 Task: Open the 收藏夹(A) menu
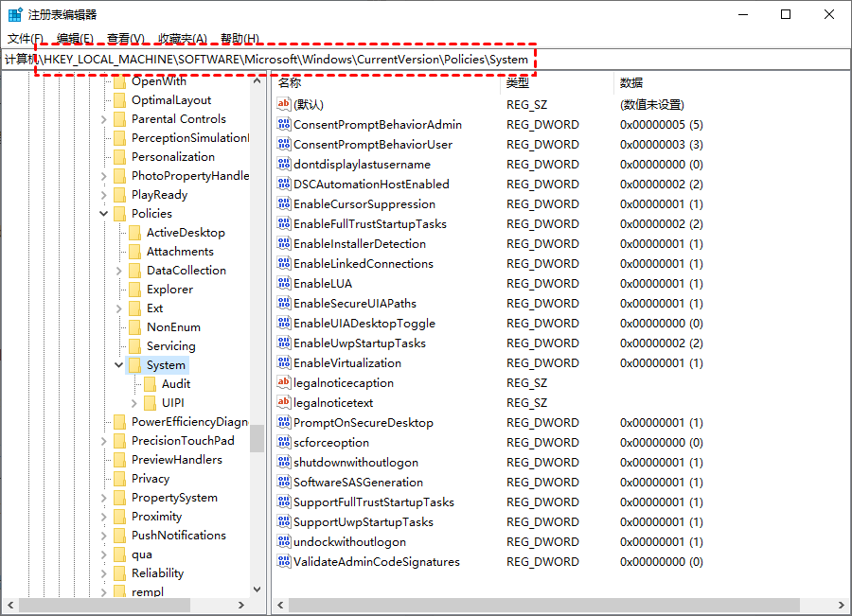(183, 39)
